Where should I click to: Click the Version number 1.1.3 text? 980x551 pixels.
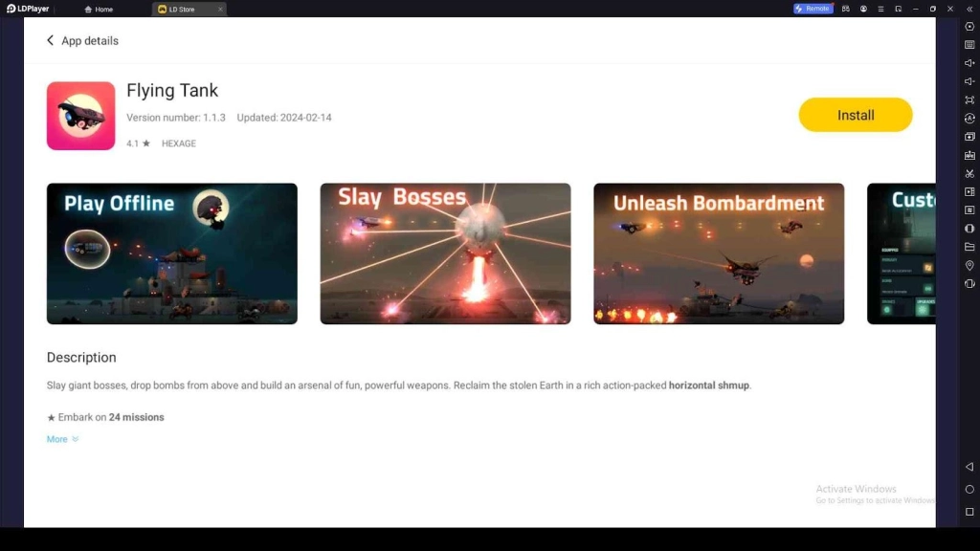point(176,118)
